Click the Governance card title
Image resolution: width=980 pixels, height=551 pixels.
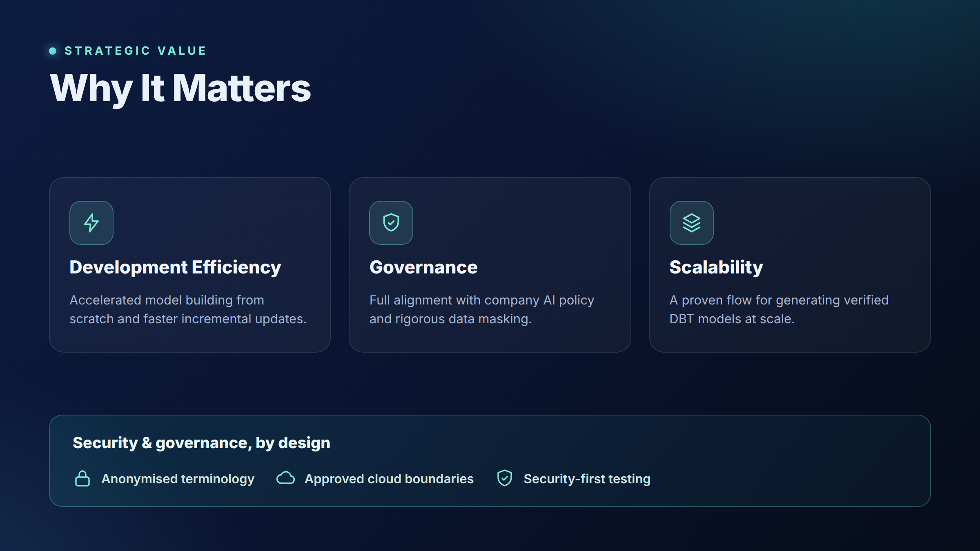(423, 267)
